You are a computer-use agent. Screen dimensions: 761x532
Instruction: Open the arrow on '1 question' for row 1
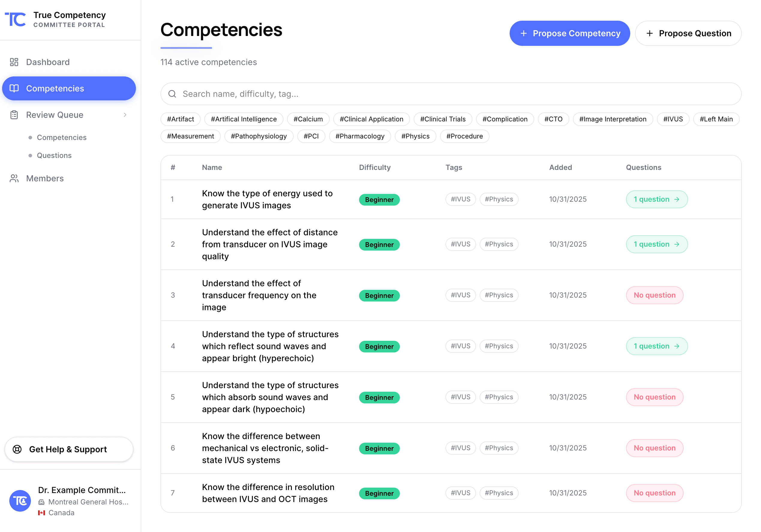pos(677,199)
